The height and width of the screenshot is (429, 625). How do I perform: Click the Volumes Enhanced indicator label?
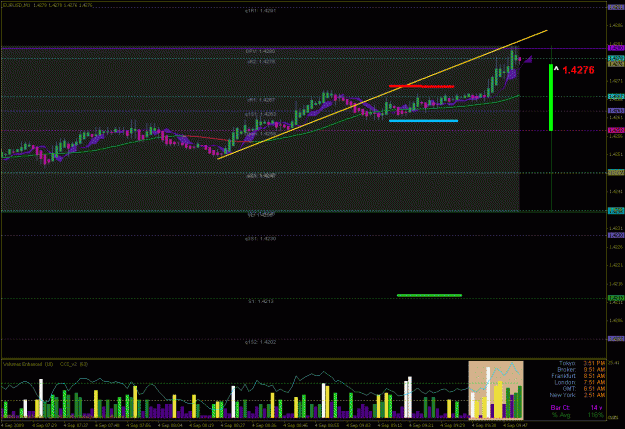pos(28,364)
